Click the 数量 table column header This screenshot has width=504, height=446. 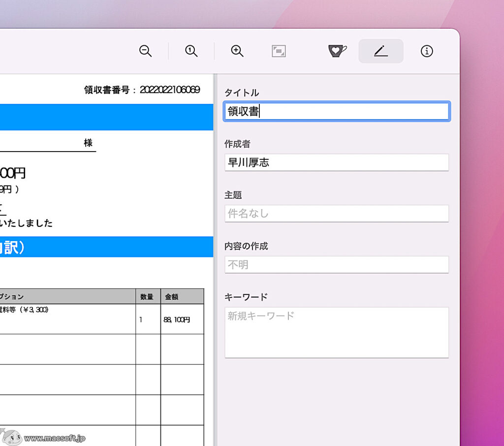(148, 296)
